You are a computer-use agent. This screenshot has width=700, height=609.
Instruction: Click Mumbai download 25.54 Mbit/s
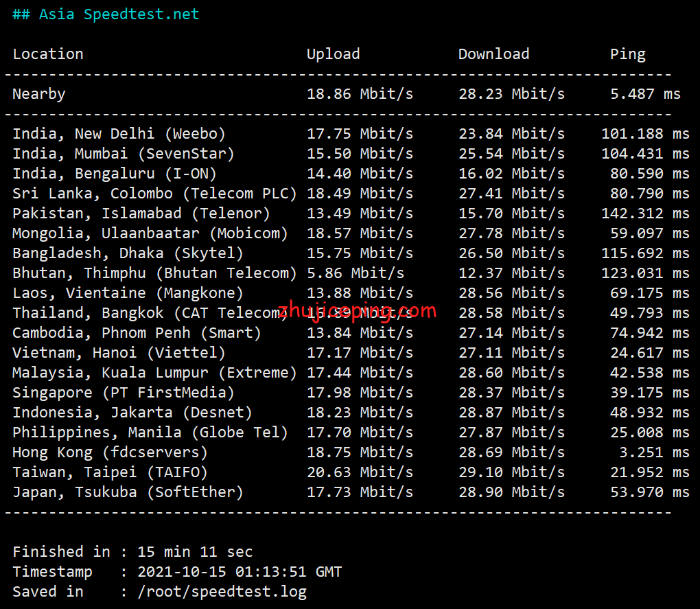pyautogui.click(x=511, y=154)
